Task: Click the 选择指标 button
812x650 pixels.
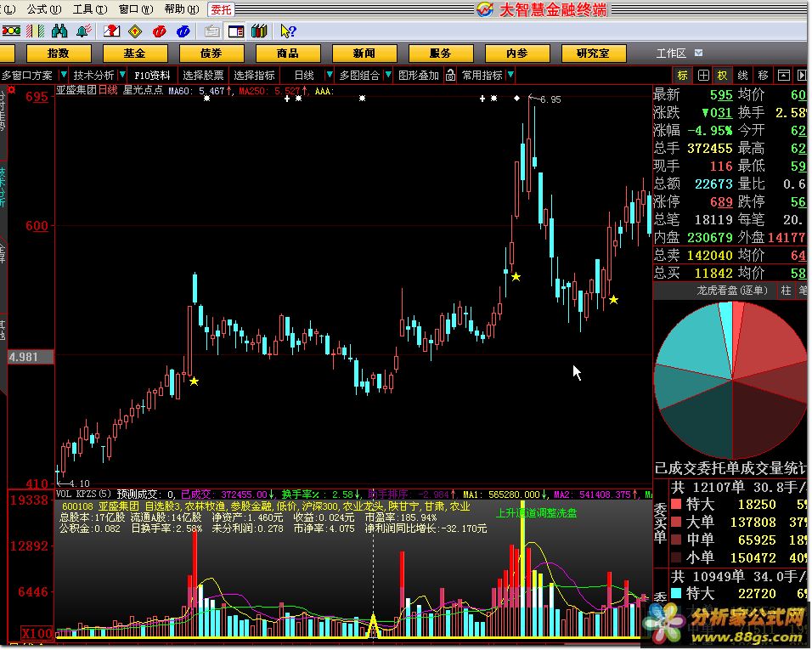Action: [254, 76]
